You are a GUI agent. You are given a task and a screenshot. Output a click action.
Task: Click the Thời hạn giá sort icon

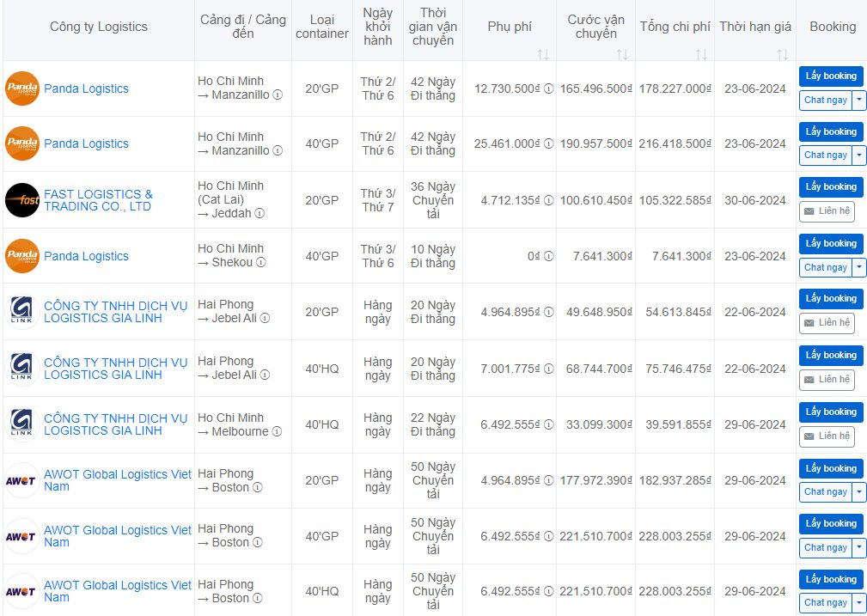tap(782, 54)
